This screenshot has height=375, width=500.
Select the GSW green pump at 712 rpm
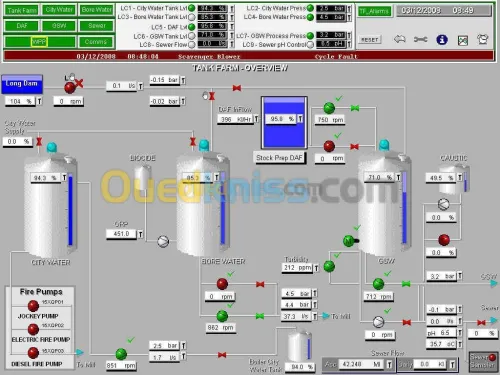378,284
